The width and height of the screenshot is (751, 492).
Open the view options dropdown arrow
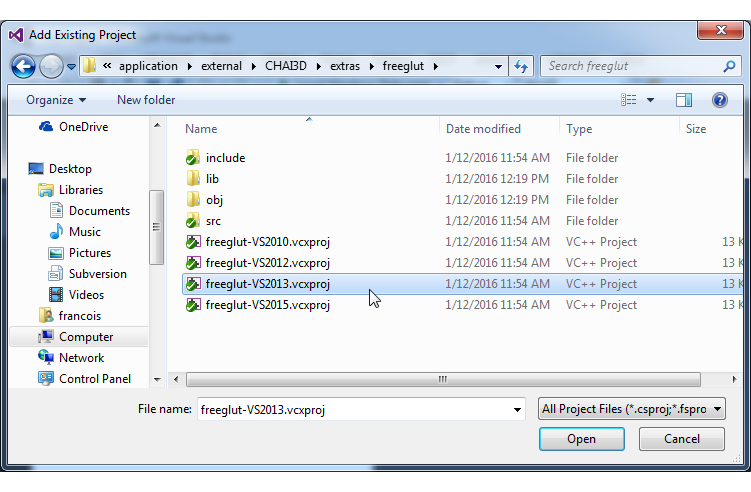[650, 100]
